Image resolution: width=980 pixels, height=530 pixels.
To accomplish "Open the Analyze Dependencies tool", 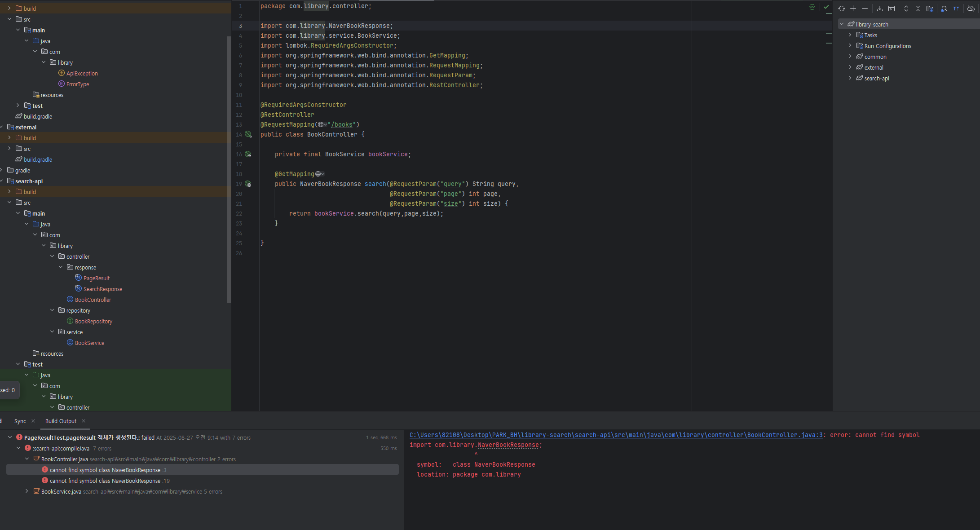I will click(x=944, y=9).
